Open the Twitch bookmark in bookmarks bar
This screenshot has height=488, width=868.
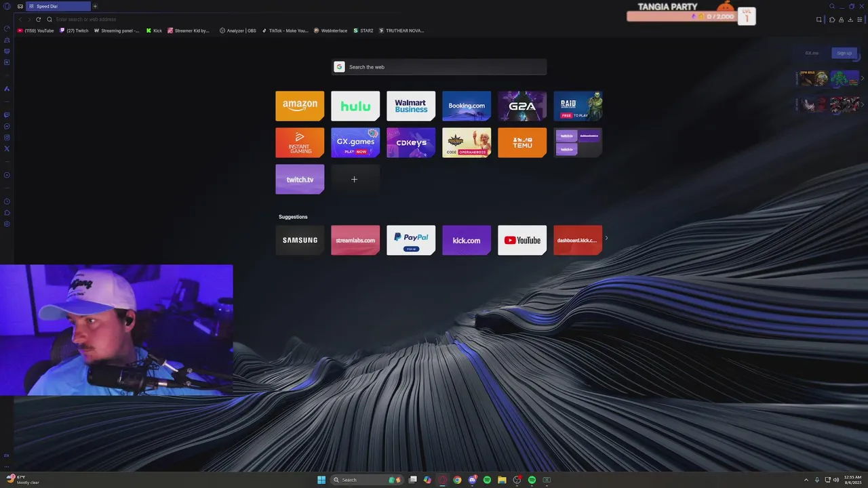[x=74, y=30]
